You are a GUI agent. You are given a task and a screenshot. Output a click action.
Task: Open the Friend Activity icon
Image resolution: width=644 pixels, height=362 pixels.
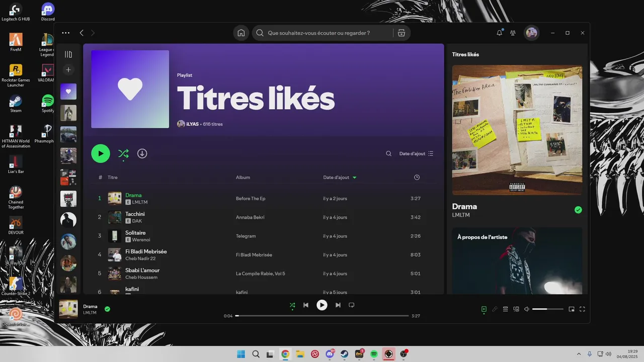pyautogui.click(x=513, y=33)
